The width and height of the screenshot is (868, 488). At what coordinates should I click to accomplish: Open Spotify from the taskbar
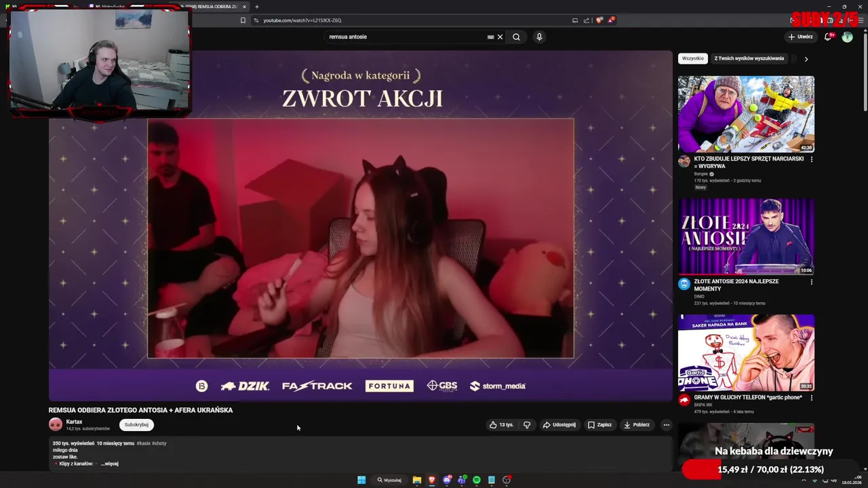coord(477,480)
